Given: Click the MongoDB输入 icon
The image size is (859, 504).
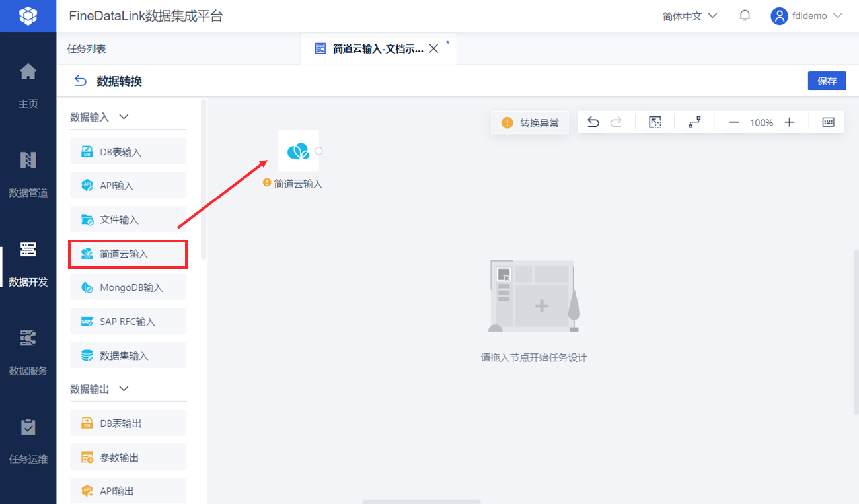Looking at the screenshot, I should coord(87,287).
